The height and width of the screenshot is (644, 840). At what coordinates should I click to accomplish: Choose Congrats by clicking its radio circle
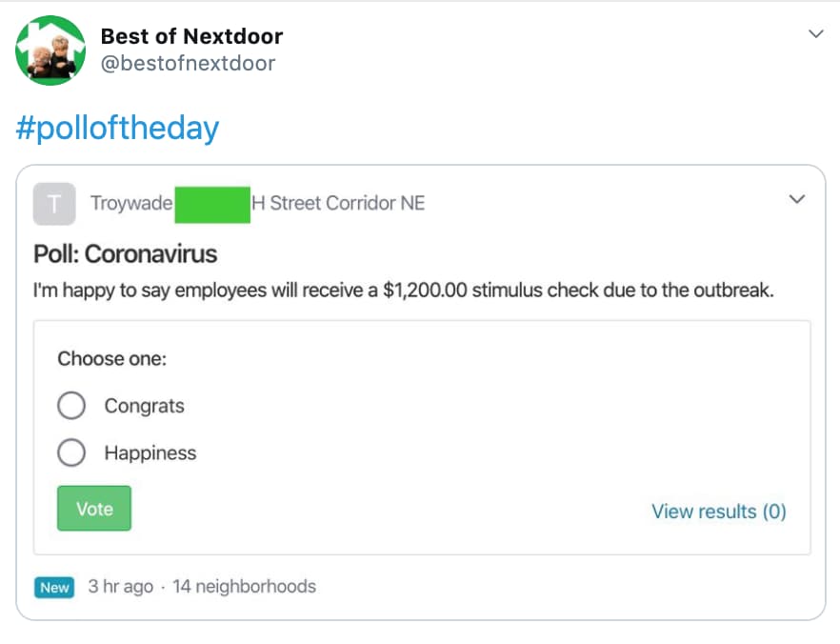coord(72,406)
